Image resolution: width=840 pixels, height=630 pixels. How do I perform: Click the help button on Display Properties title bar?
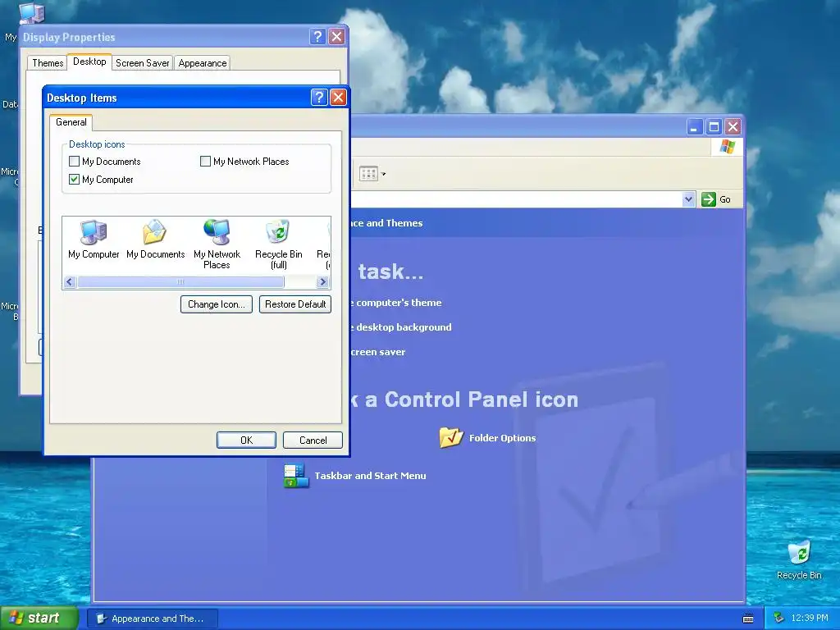317,36
